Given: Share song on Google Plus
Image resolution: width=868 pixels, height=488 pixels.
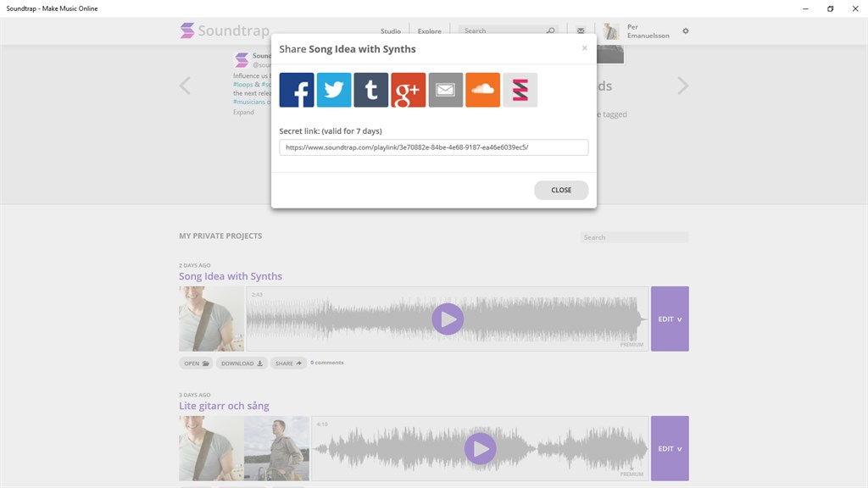Looking at the screenshot, I should click(x=409, y=90).
